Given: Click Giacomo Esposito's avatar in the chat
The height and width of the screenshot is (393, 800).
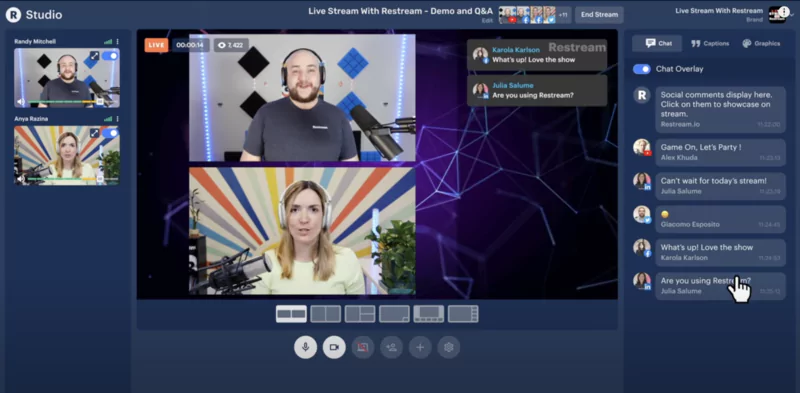Looking at the screenshot, I should (x=642, y=214).
